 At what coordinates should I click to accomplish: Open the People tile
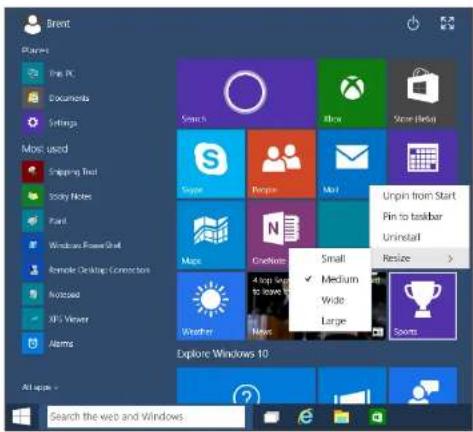[281, 164]
